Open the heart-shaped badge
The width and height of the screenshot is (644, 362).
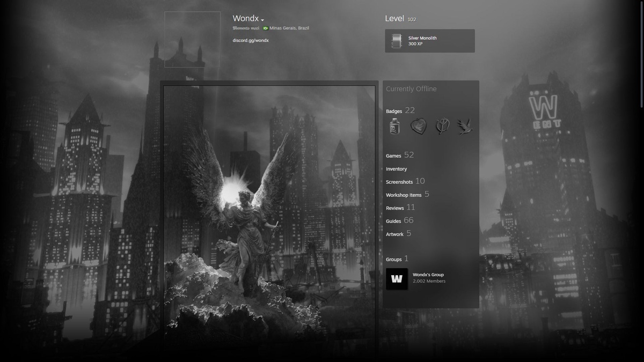[418, 127]
